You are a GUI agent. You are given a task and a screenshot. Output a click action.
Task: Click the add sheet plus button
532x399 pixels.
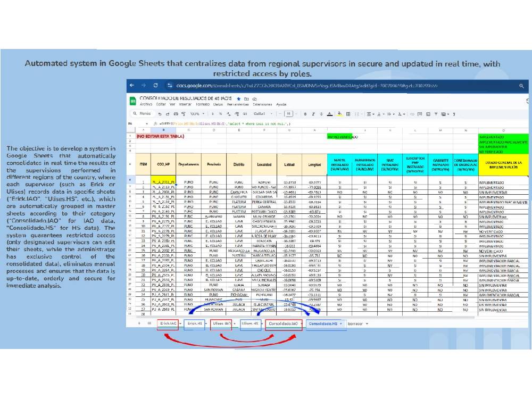point(139,323)
